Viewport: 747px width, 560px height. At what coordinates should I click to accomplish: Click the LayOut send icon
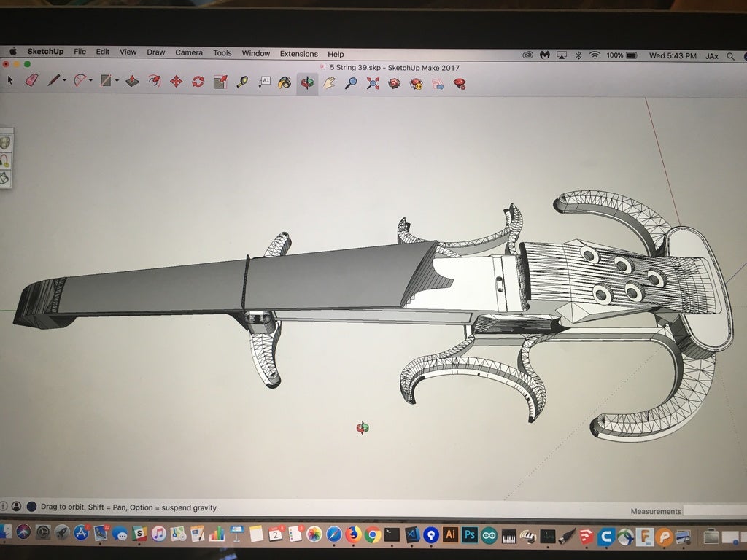[x=438, y=85]
